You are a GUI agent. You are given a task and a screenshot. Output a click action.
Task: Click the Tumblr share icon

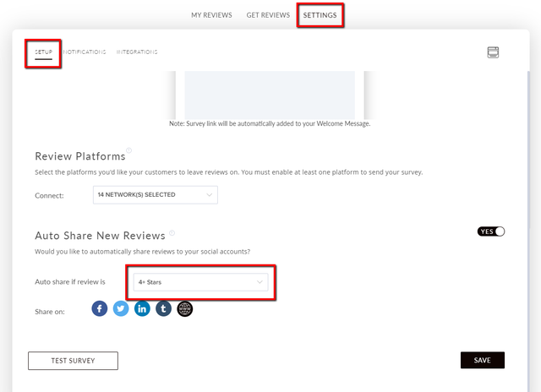[x=163, y=308]
